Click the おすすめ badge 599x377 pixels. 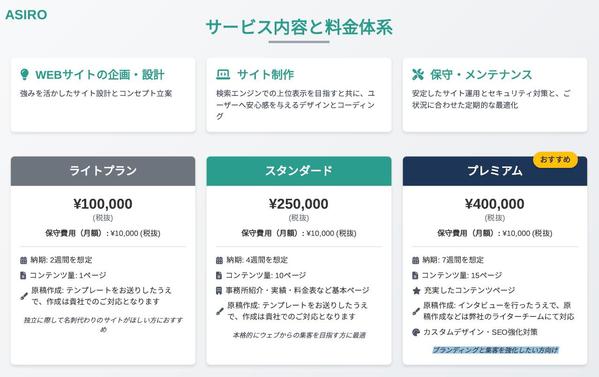click(555, 159)
